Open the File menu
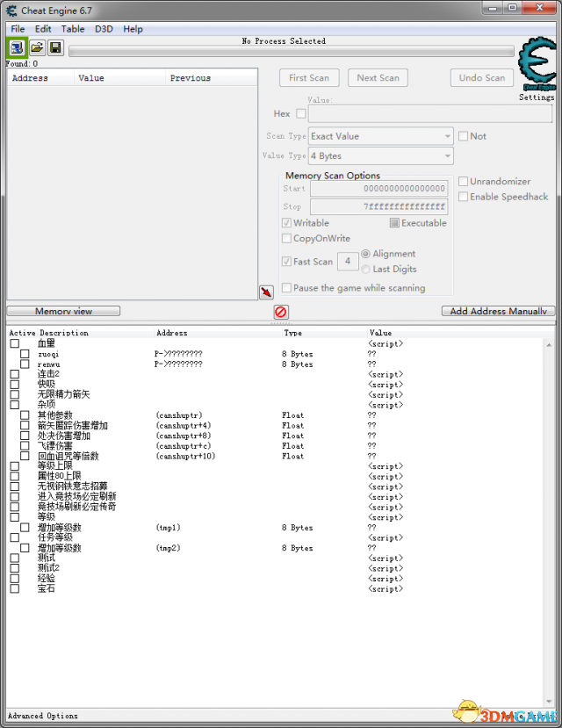Screen dimensions: 562x728 pos(18,29)
